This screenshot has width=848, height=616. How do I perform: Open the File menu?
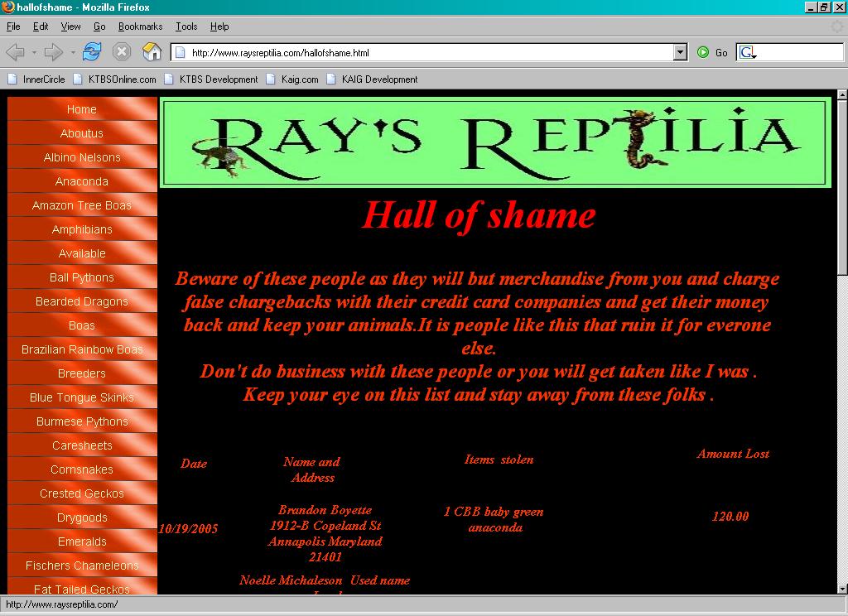coord(13,26)
